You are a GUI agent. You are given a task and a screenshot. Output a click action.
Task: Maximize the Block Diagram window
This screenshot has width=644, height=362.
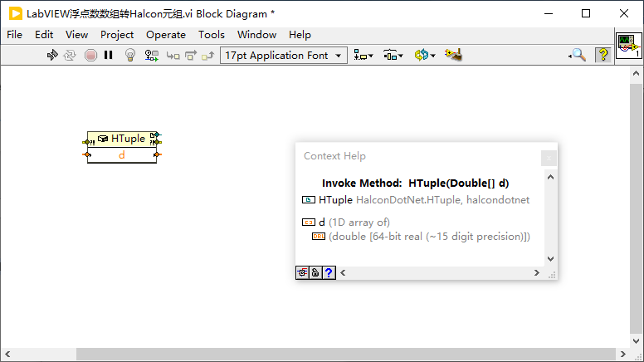click(586, 13)
